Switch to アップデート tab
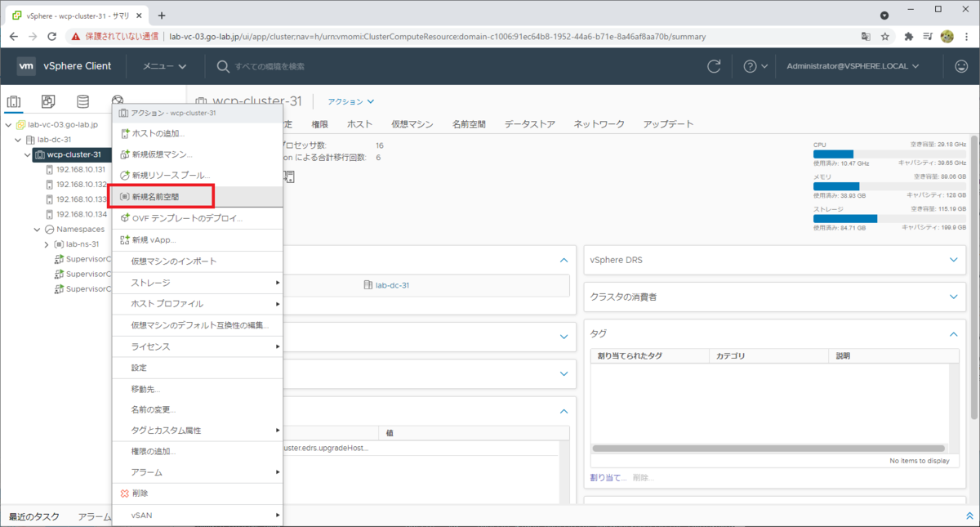Viewport: 980px width, 527px height. tap(668, 124)
